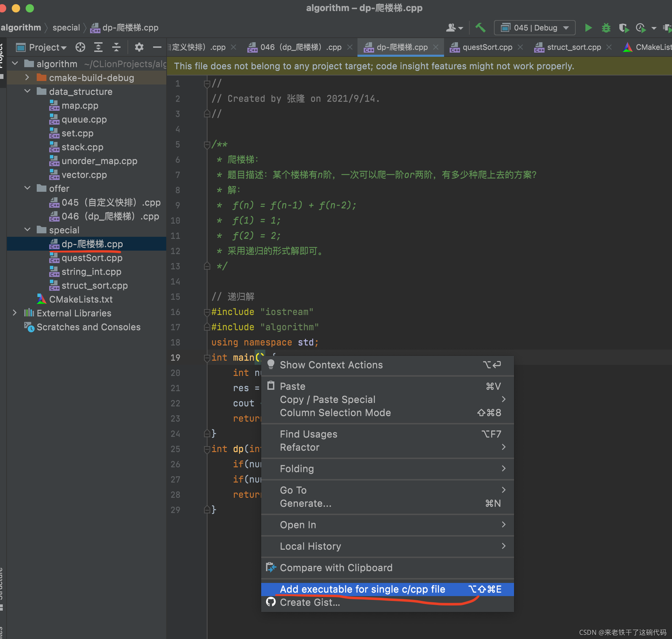The image size is (672, 639).
Task: Choose Paste from context menu
Action: pyautogui.click(x=387, y=386)
